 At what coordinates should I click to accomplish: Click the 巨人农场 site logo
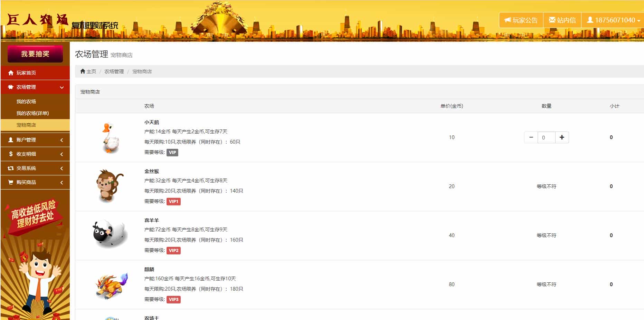click(x=38, y=19)
